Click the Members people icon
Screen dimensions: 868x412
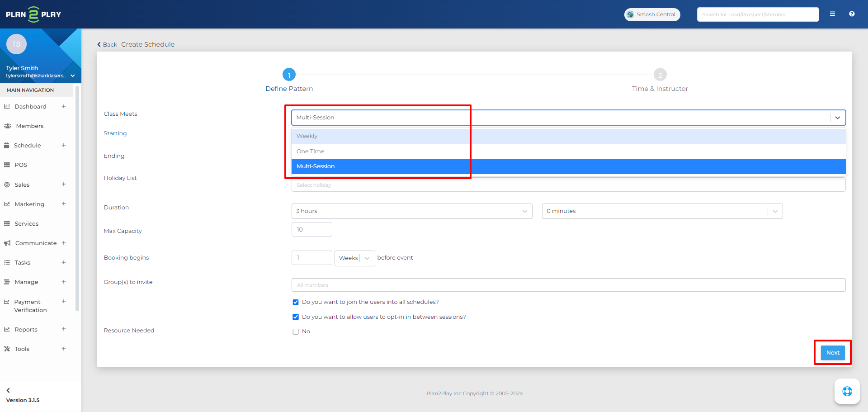point(7,126)
